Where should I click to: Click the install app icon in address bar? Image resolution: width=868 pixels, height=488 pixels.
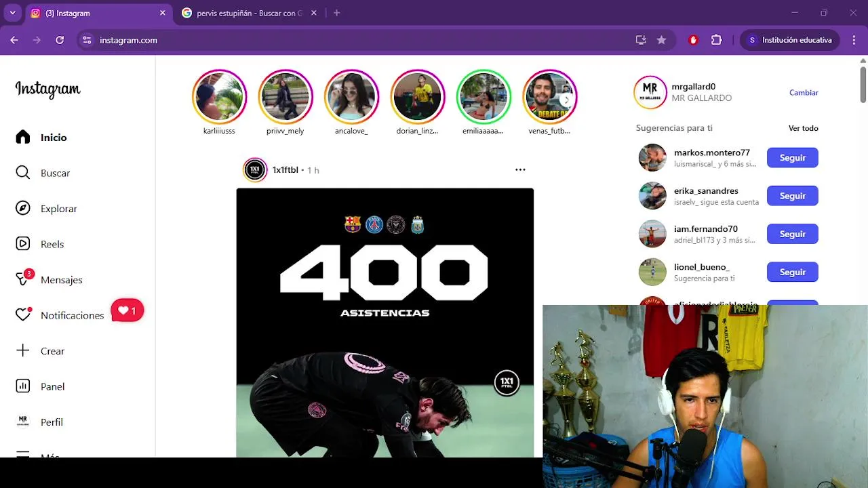(641, 40)
